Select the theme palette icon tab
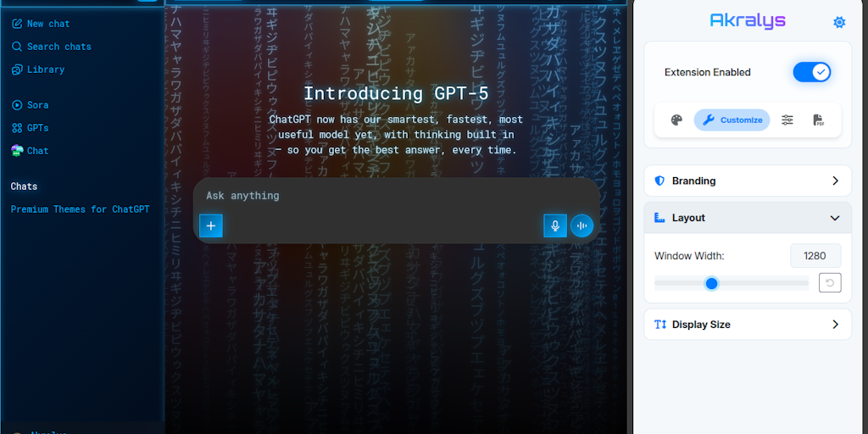The width and height of the screenshot is (868, 434). (x=676, y=120)
